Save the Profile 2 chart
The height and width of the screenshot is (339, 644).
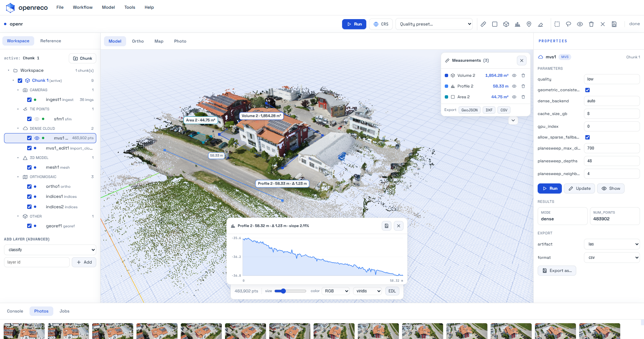(386, 226)
